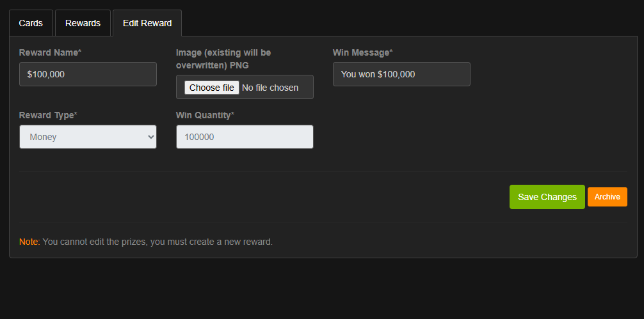Viewport: 644px width, 319px height.
Task: Click the Reward Type* label
Action: coord(48,115)
